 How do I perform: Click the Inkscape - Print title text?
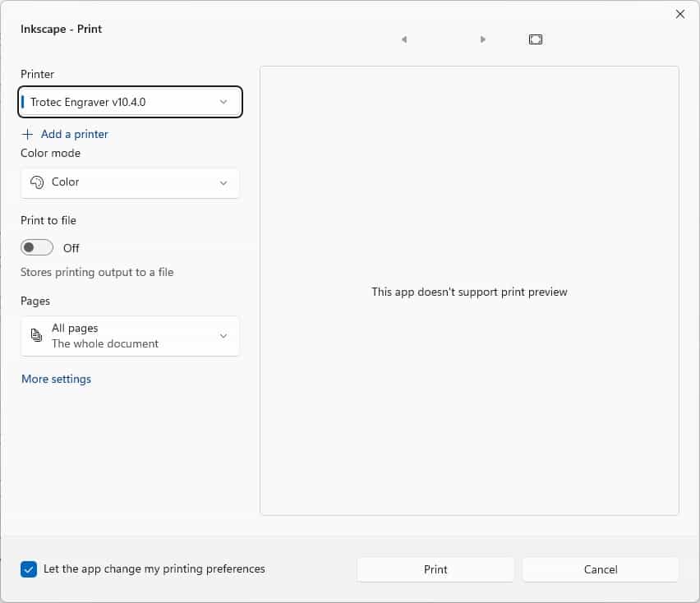pos(61,29)
